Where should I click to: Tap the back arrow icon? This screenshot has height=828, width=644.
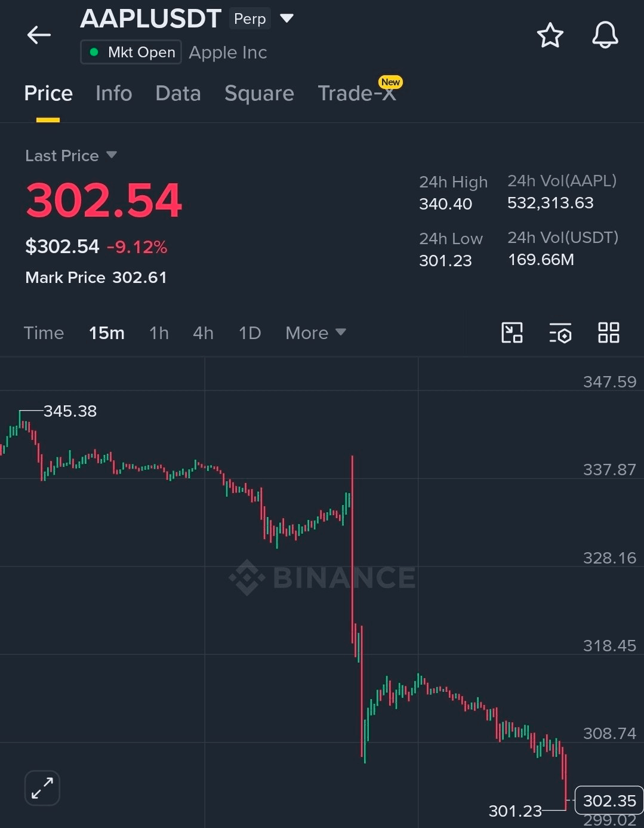click(x=39, y=35)
